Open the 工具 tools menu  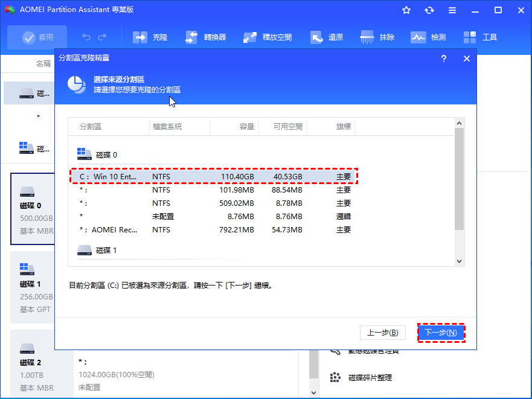[480, 37]
